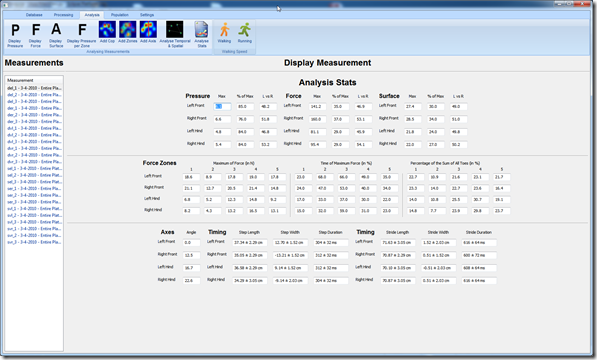Click Maximum of Force zone 1 Left Front field
Viewport: 597px width, 360px height.
(191, 177)
